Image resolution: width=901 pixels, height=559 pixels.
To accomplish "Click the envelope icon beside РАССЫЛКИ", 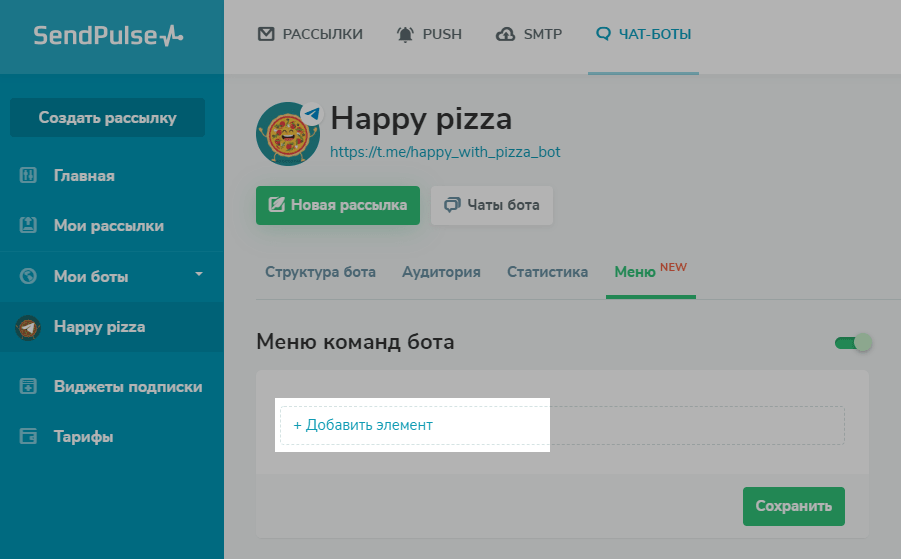I will (266, 34).
